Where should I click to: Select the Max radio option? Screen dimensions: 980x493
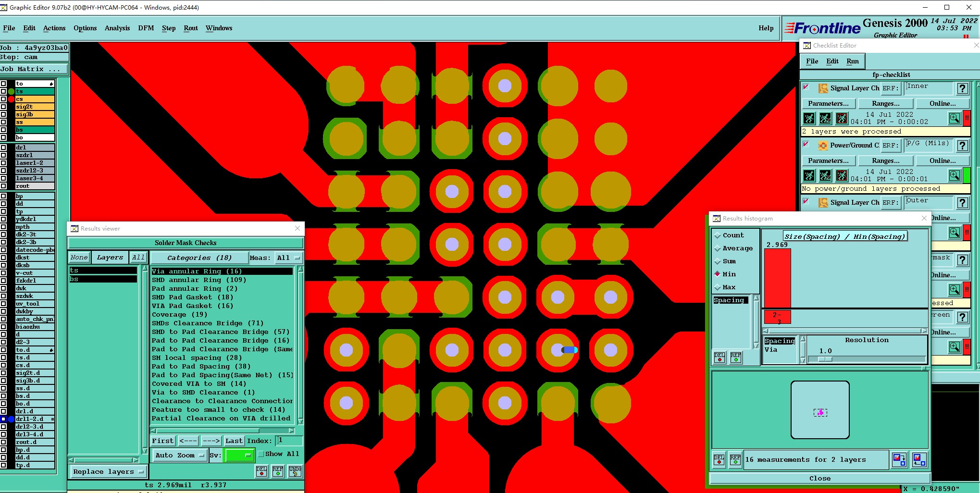click(718, 287)
